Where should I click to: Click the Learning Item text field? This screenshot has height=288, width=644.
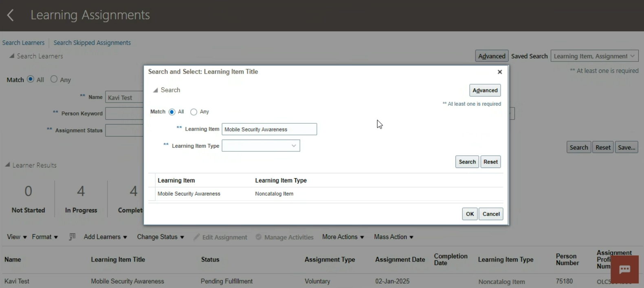[x=269, y=129]
